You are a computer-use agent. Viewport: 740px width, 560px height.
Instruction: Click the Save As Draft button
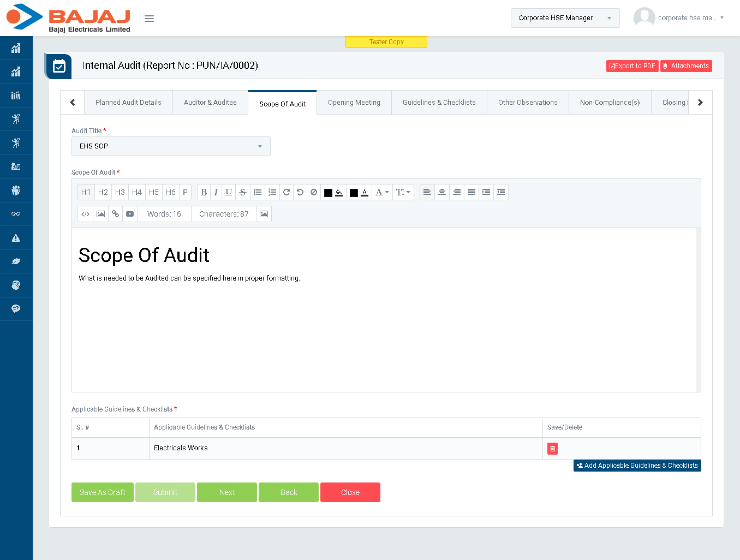(x=103, y=492)
